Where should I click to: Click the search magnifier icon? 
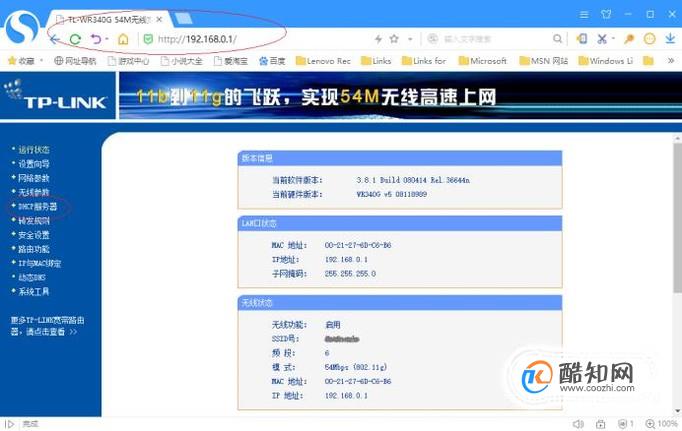[557, 39]
